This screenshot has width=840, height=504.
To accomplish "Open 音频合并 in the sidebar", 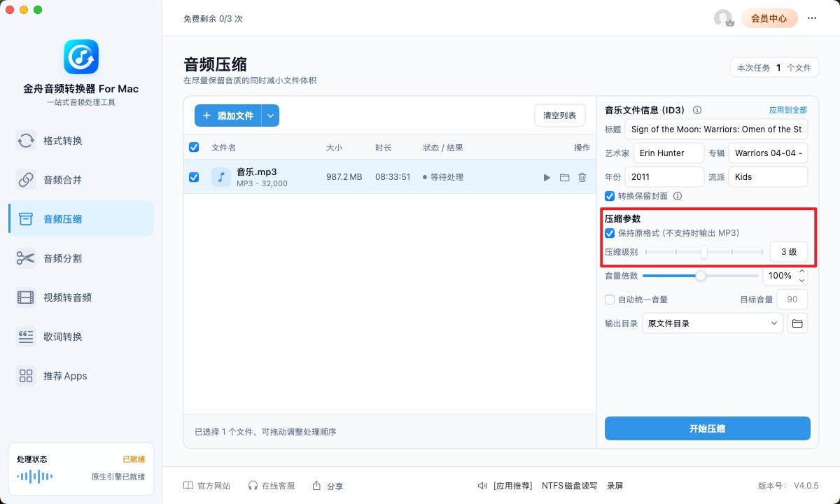I will (81, 180).
